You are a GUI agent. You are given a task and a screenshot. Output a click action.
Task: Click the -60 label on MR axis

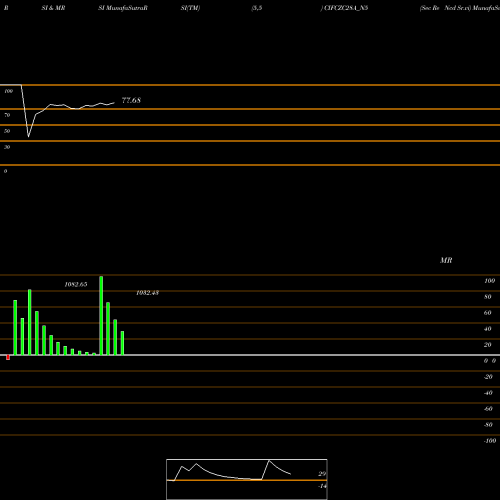click(x=488, y=409)
